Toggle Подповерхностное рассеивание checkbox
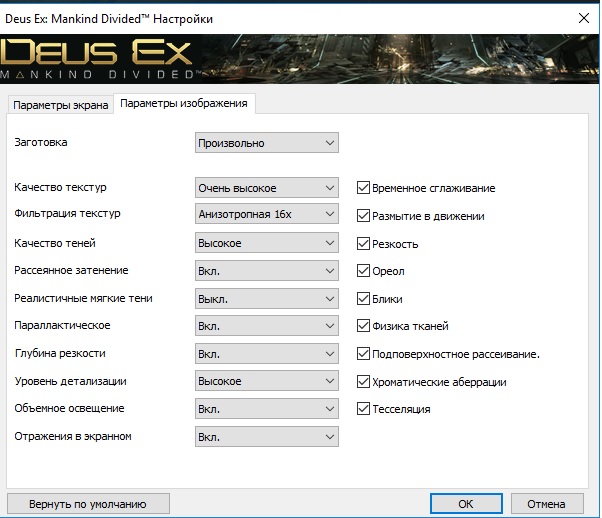The height and width of the screenshot is (518, 602). 363,354
